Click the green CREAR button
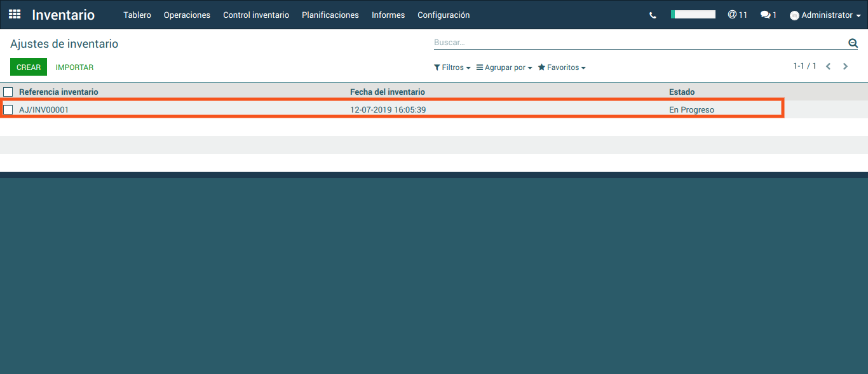Image resolution: width=868 pixels, height=374 pixels. [29, 67]
